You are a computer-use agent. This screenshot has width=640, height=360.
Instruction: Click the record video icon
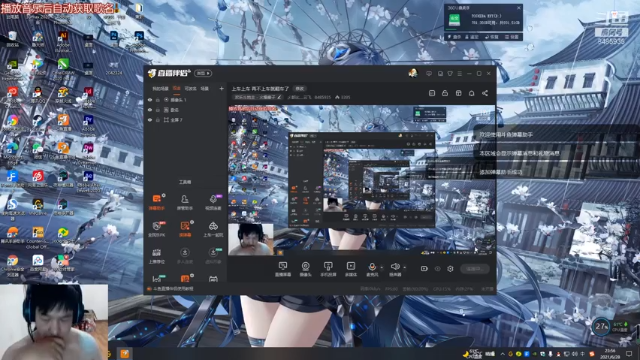pos(424,269)
